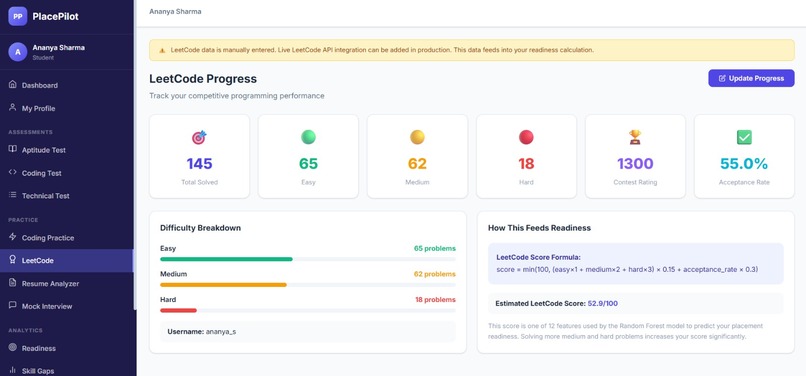
Task: Click the Aptitude Test book icon
Action: 13,150
